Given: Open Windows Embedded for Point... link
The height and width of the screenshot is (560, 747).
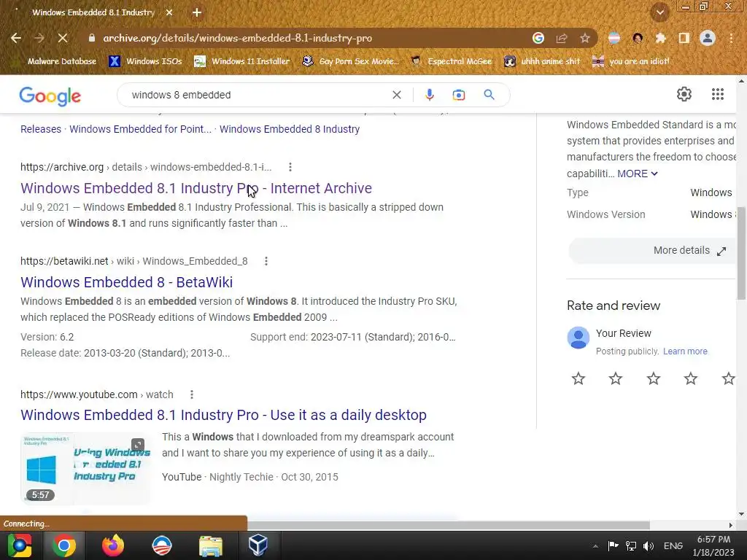Looking at the screenshot, I should coord(141,129).
